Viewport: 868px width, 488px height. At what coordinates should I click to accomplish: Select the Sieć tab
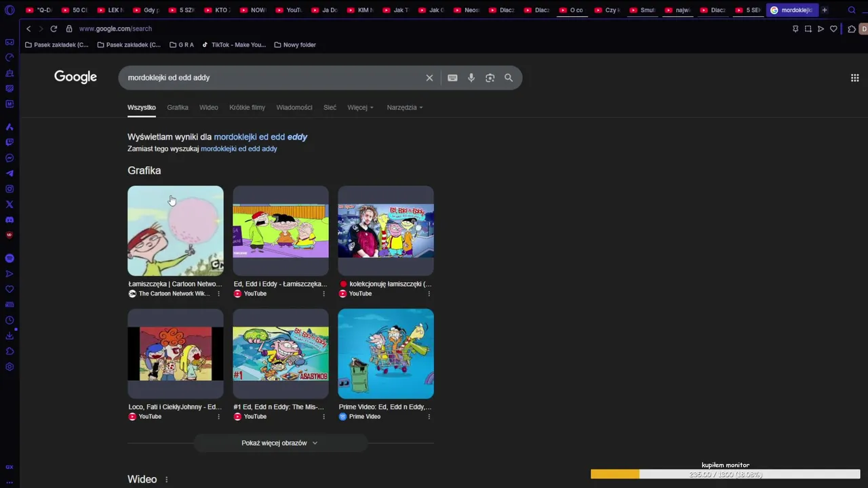point(330,107)
